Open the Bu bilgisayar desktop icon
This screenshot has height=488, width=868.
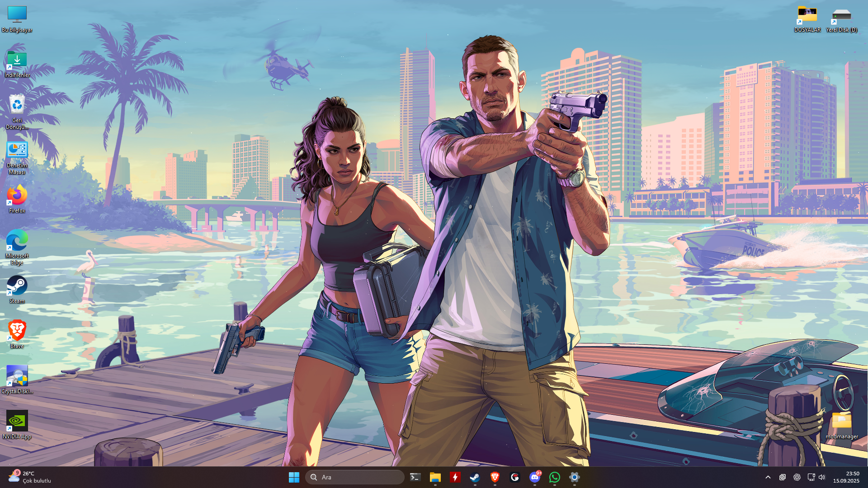click(x=17, y=19)
